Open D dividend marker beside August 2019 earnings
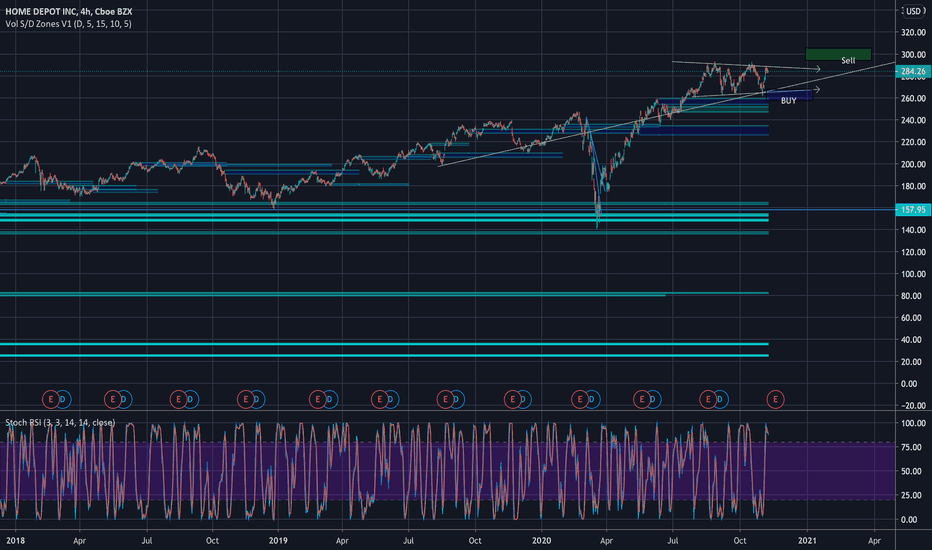 (456, 399)
